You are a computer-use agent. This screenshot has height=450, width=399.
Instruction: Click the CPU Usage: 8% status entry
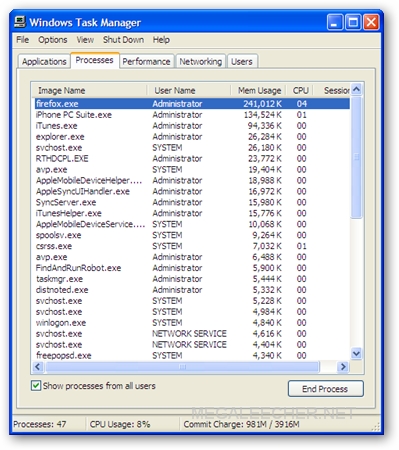(x=120, y=424)
